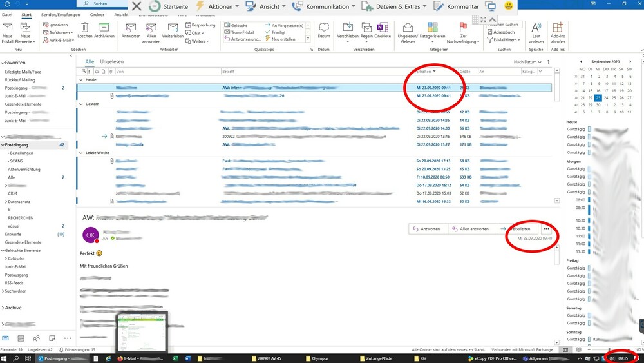The image size is (644, 363).
Task: Start Laut vorlesen read aloud
Action: point(536,28)
